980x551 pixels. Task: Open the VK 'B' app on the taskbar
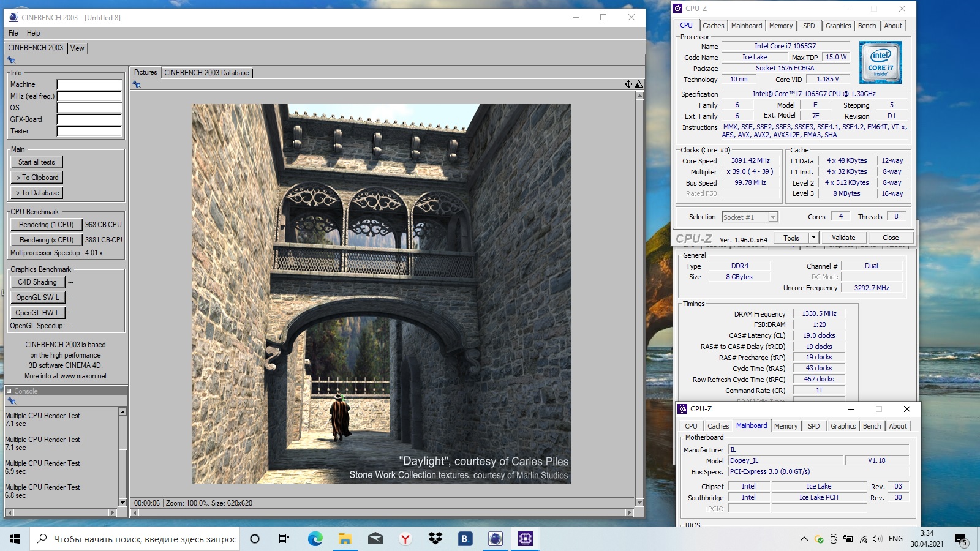tap(465, 539)
